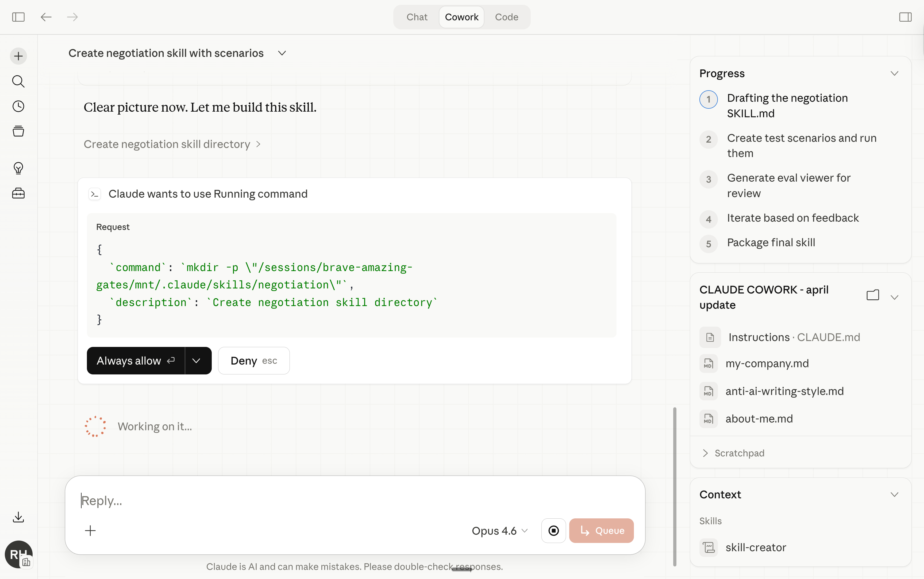Viewport: 924px width, 579px height.
Task: Open Always allow options dropdown arrow
Action: point(196,361)
